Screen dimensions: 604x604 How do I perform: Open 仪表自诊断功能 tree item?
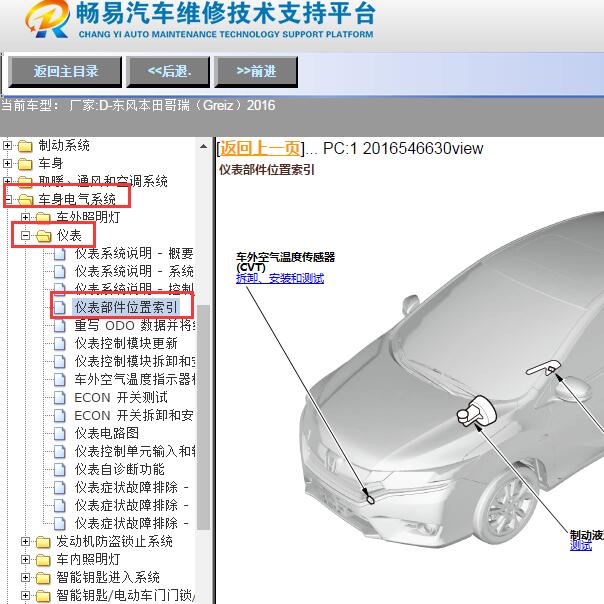click(x=120, y=470)
